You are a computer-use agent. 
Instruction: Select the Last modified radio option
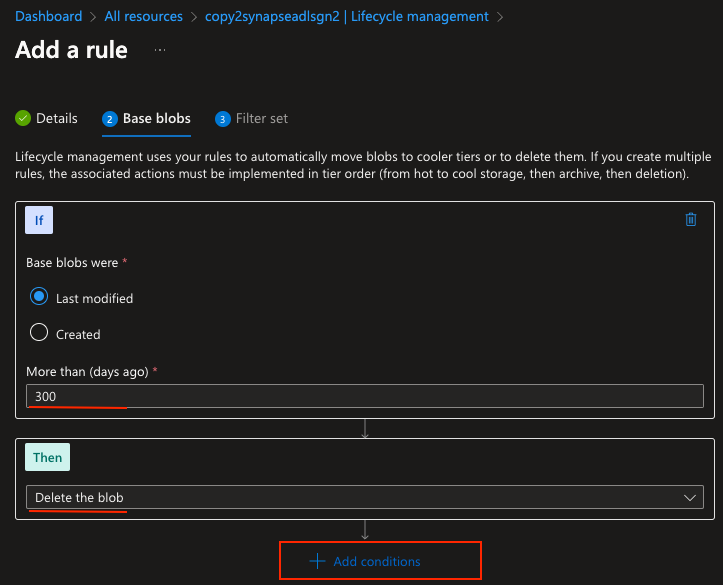39,296
